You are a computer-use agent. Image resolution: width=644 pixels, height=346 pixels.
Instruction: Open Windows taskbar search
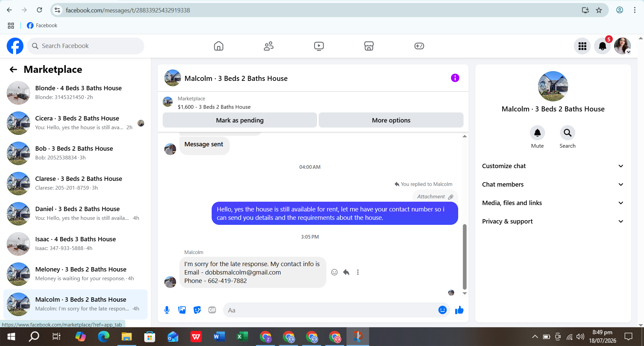pyautogui.click(x=34, y=336)
